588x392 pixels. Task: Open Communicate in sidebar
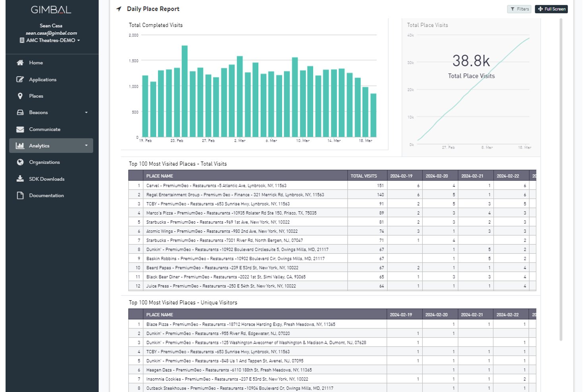(x=44, y=129)
